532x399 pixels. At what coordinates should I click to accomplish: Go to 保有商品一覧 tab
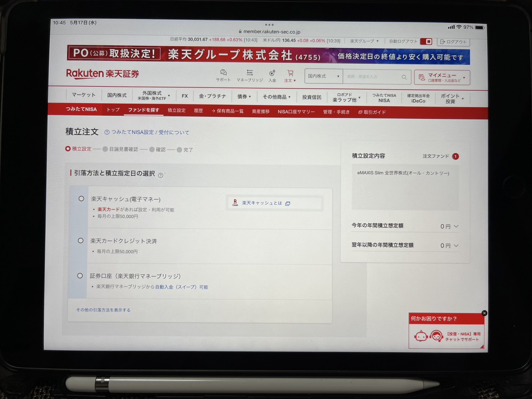[x=227, y=111]
